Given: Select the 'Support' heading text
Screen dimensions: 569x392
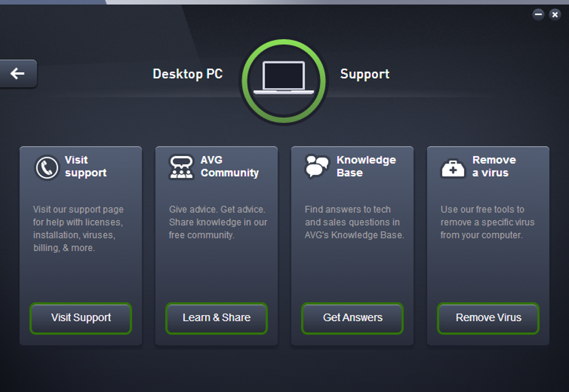Looking at the screenshot, I should tap(365, 74).
